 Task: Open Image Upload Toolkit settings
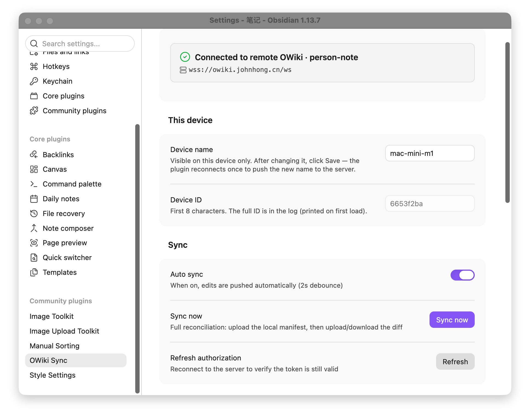(76, 331)
